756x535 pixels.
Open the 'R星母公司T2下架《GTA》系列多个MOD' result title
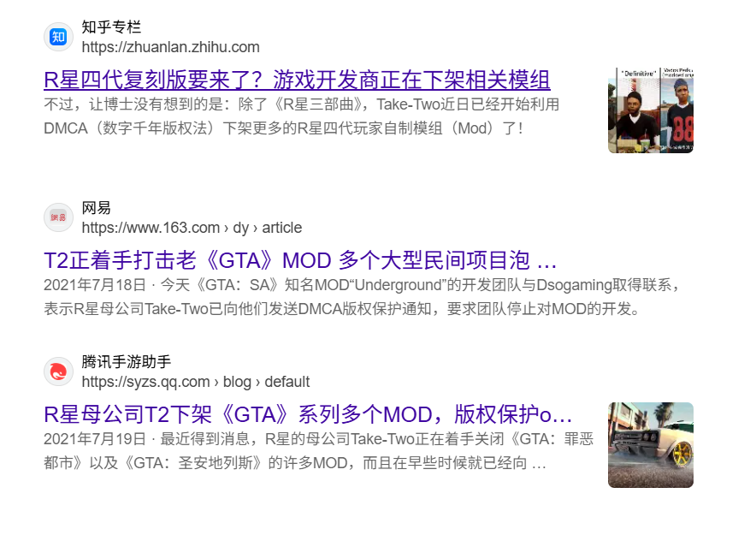click(x=308, y=414)
